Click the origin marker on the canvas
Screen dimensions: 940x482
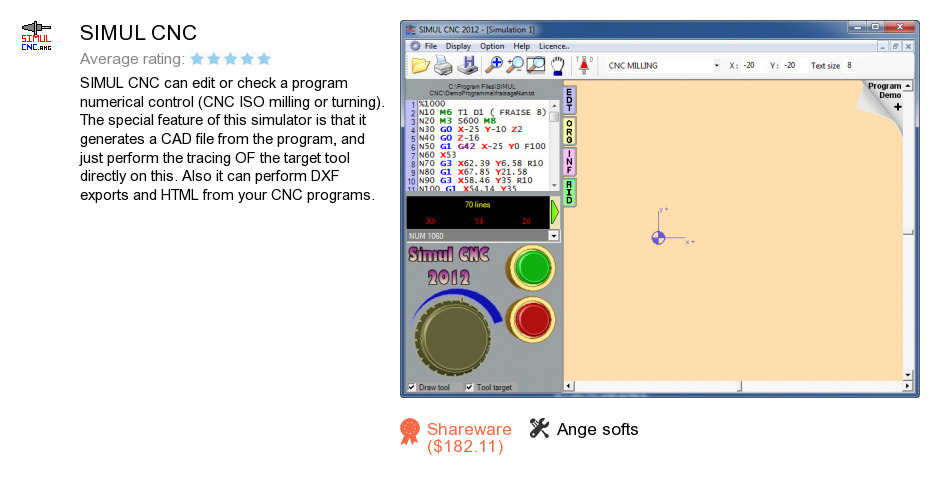pyautogui.click(x=658, y=238)
